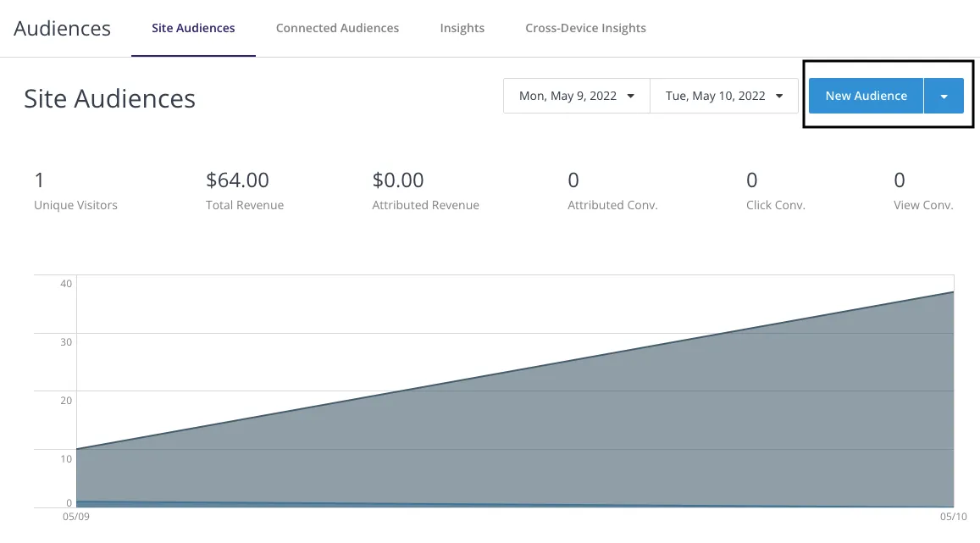
Task: Click the New Audience button
Action: tap(866, 96)
